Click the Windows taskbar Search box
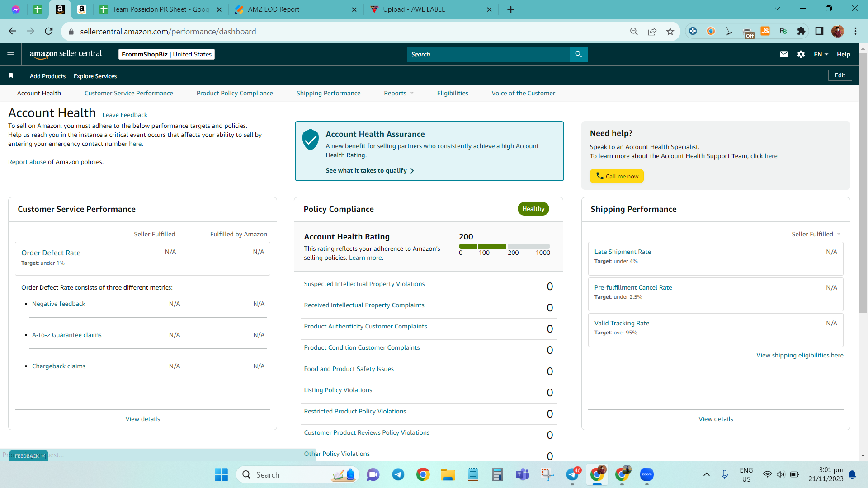 (298, 474)
